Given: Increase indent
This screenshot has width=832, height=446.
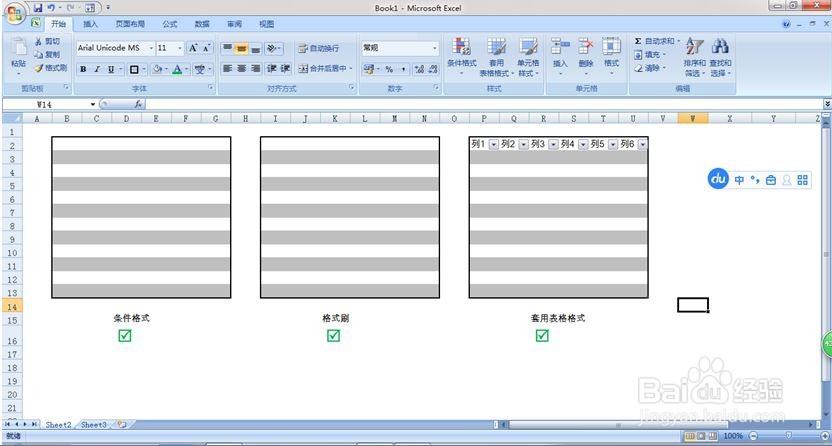Looking at the screenshot, I should (285, 68).
